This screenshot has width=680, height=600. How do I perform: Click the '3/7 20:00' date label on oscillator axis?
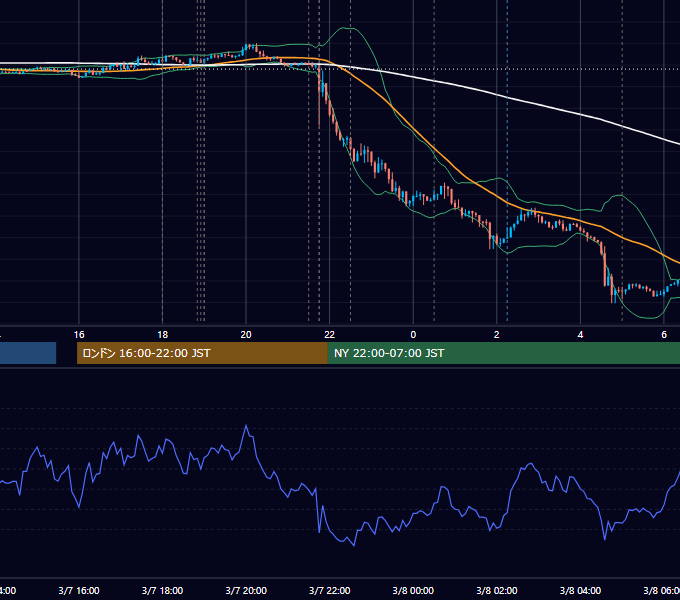click(246, 590)
